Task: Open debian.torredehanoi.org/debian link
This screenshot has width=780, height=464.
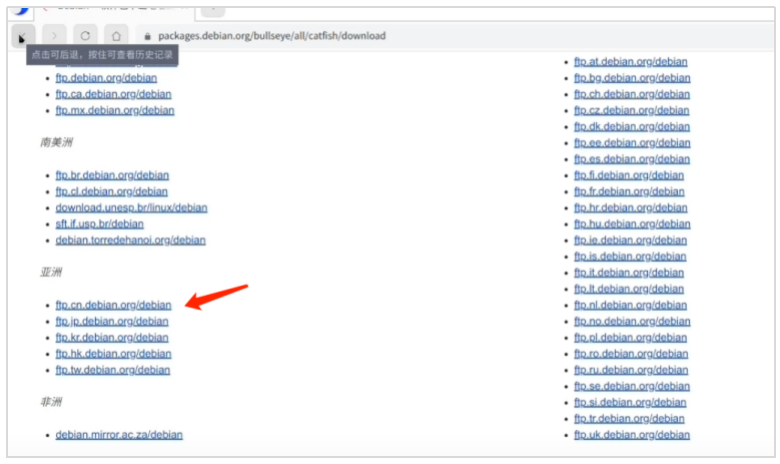Action: click(x=130, y=240)
